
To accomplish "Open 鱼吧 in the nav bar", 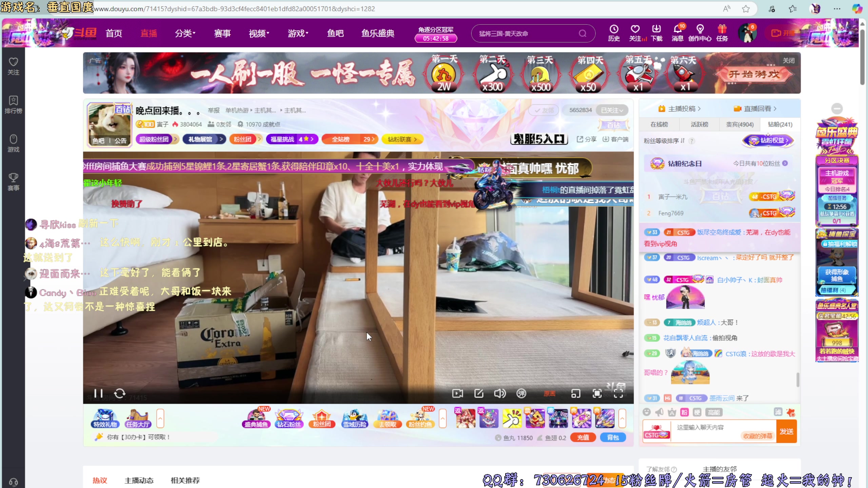I will click(335, 33).
